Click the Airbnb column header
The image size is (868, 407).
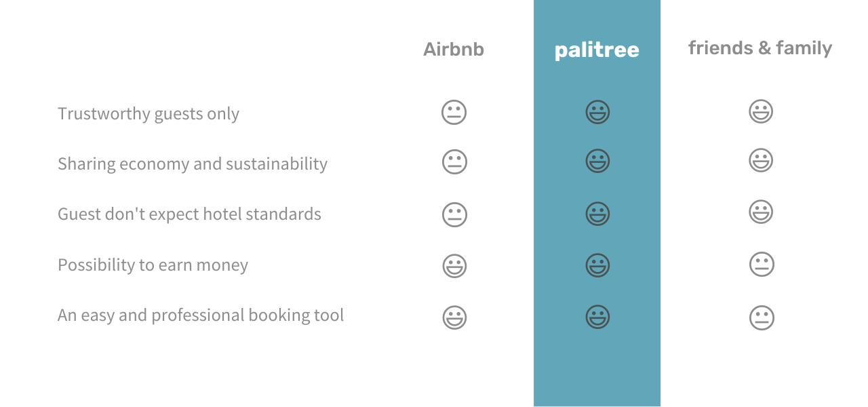pyautogui.click(x=454, y=49)
